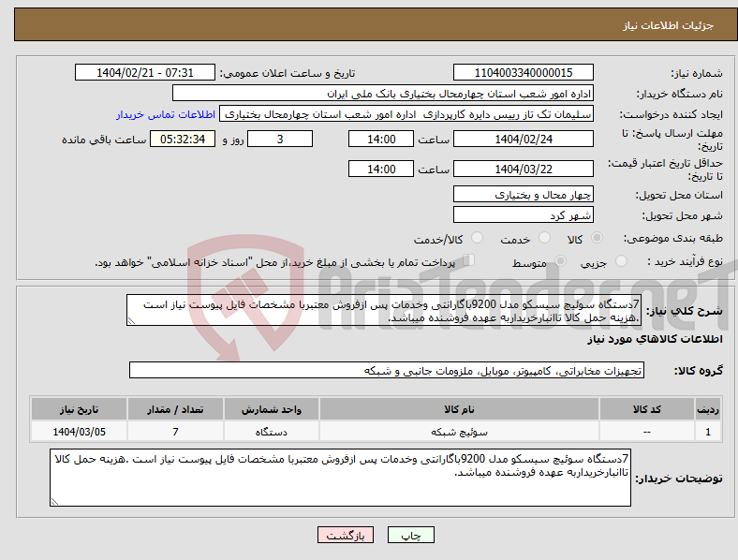This screenshot has height=560, width=738.
Task: Click the شماره نیاز field 1104003340000015
Action: (523, 72)
